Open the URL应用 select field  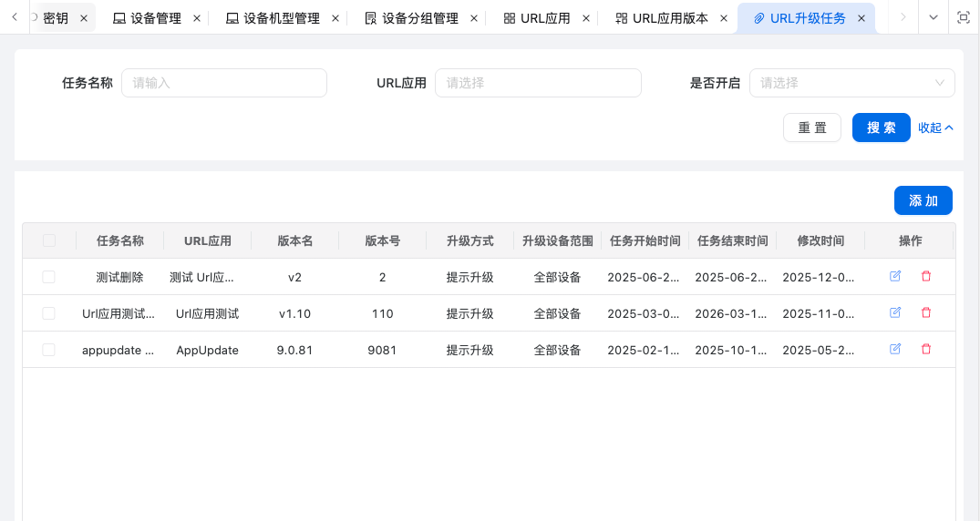click(x=538, y=83)
